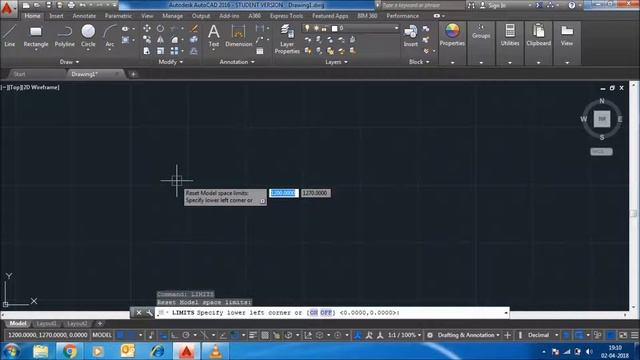Expand the Block panel dropdown
640x360 pixels.
click(x=419, y=62)
